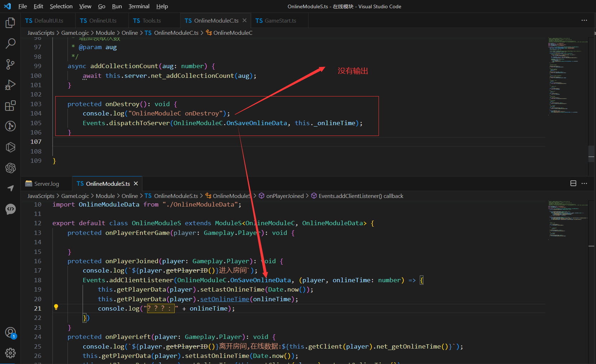Click line number 21 in bottom editor
Screen dimensions: 596x364
pyautogui.click(x=38, y=308)
